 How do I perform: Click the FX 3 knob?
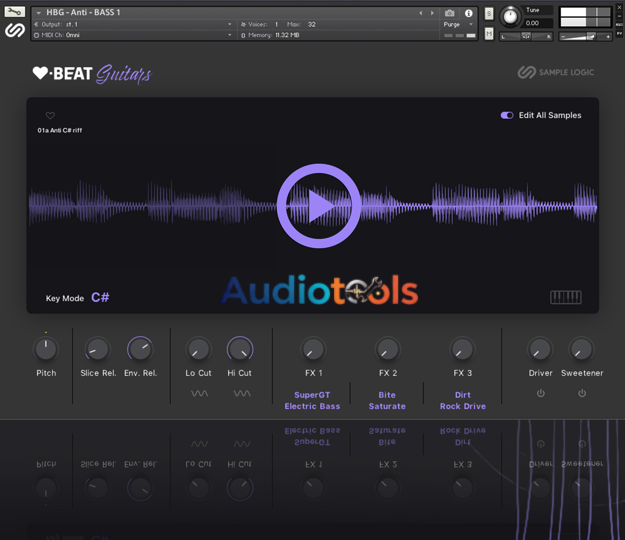[x=462, y=349]
